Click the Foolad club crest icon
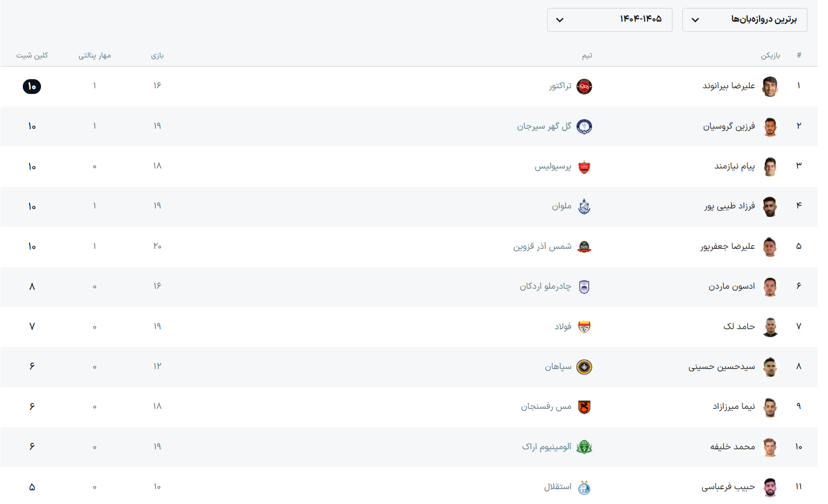This screenshot has width=828, height=504. point(584,327)
